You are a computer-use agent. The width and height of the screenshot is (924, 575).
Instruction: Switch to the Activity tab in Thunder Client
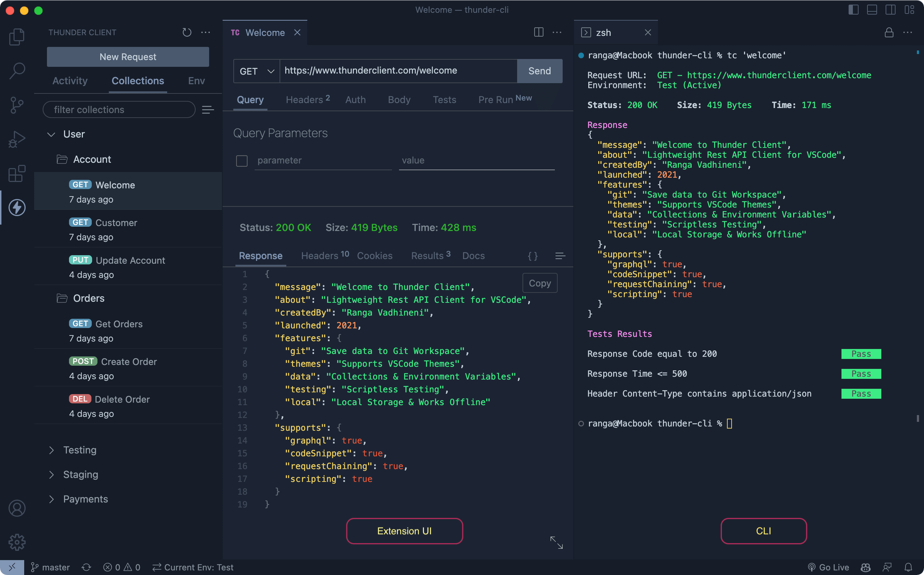70,81
